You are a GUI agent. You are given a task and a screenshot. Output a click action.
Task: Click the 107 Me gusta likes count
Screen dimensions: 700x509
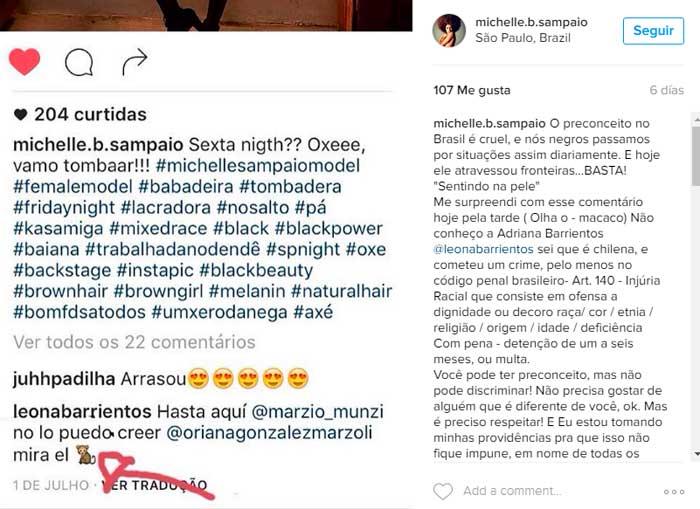coord(471,90)
